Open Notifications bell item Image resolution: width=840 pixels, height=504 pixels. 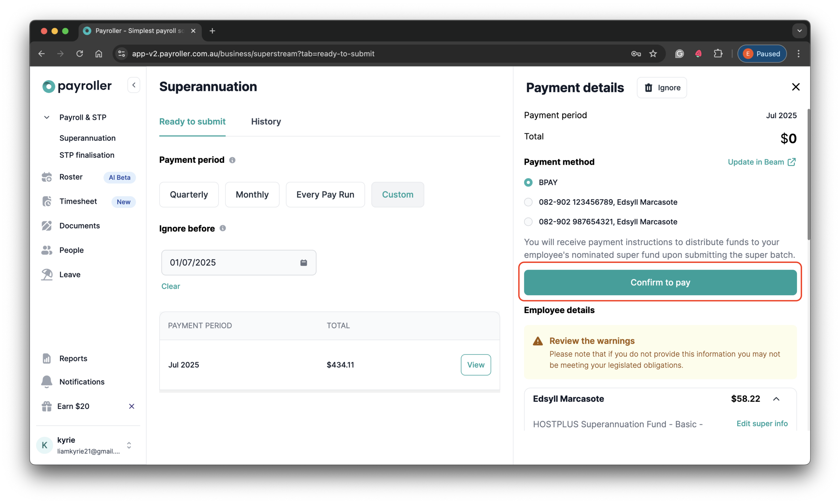click(x=82, y=382)
